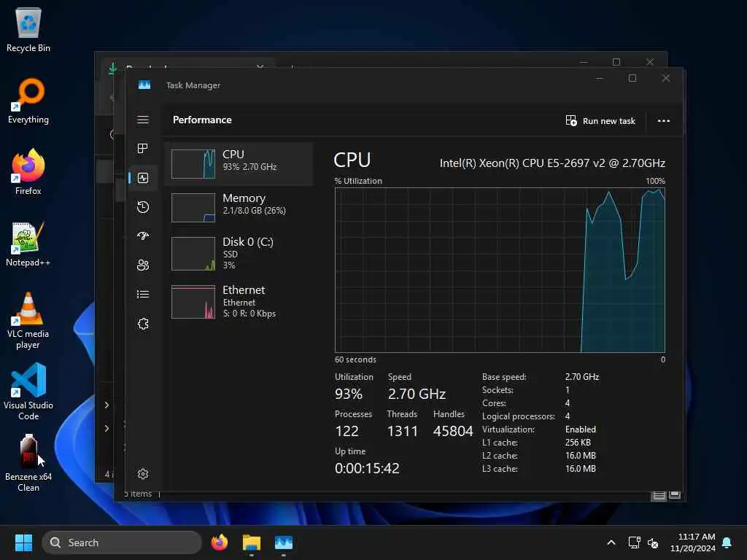Switch File Explorer to details view icon
Viewport: 747px width, 560px height.
pos(659,495)
